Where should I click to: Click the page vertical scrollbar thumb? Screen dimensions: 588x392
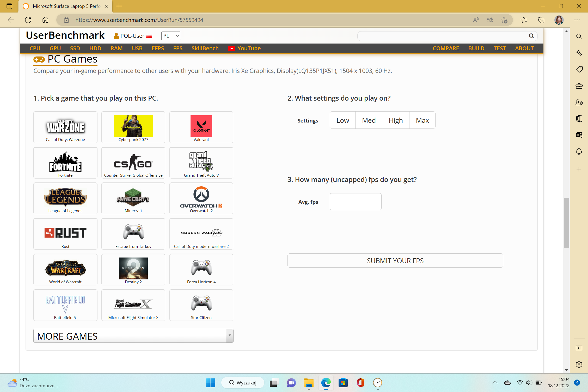[566, 223]
